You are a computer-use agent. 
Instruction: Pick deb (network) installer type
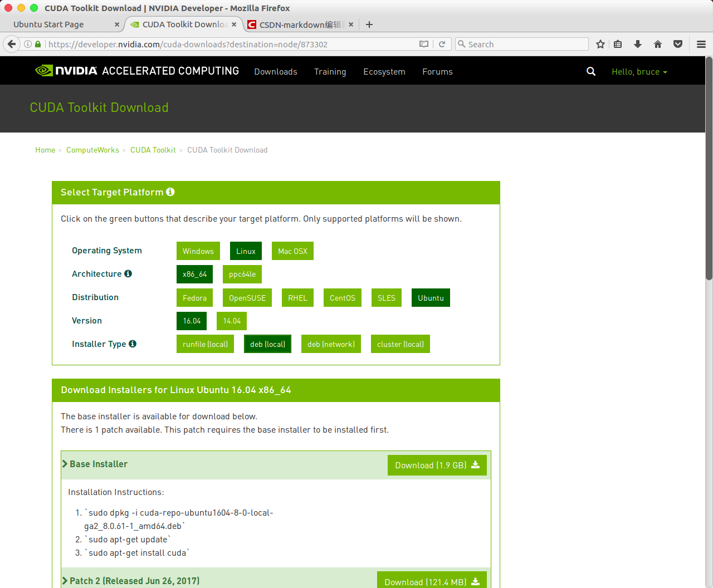(331, 344)
